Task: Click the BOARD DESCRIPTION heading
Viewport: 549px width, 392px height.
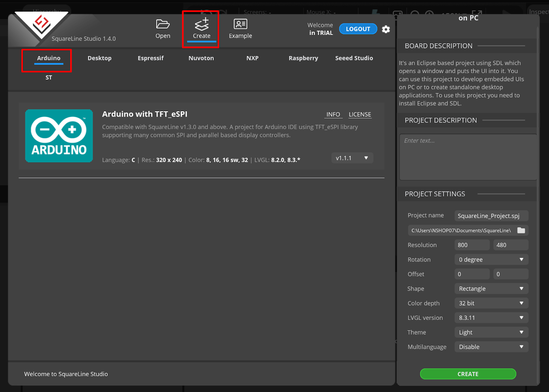Action: point(439,46)
